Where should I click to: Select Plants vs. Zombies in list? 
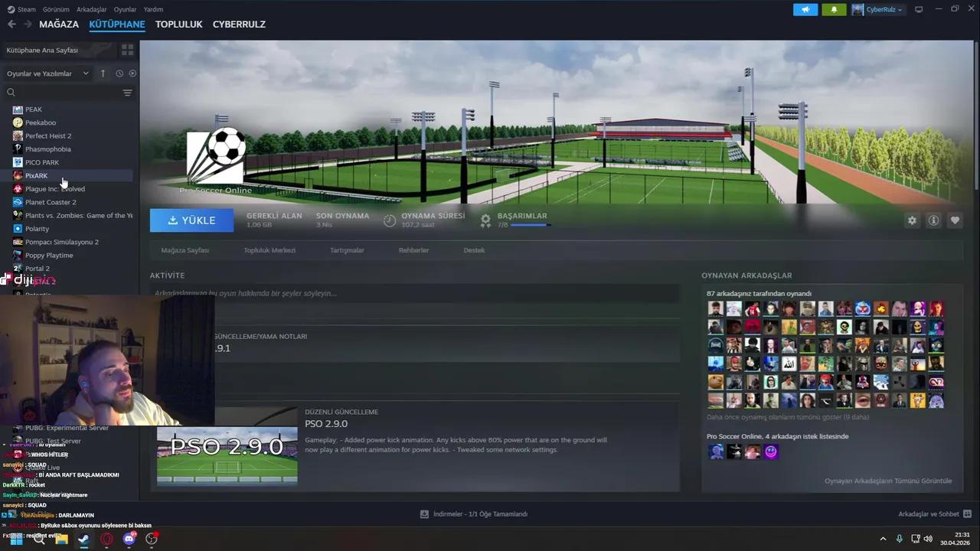79,216
